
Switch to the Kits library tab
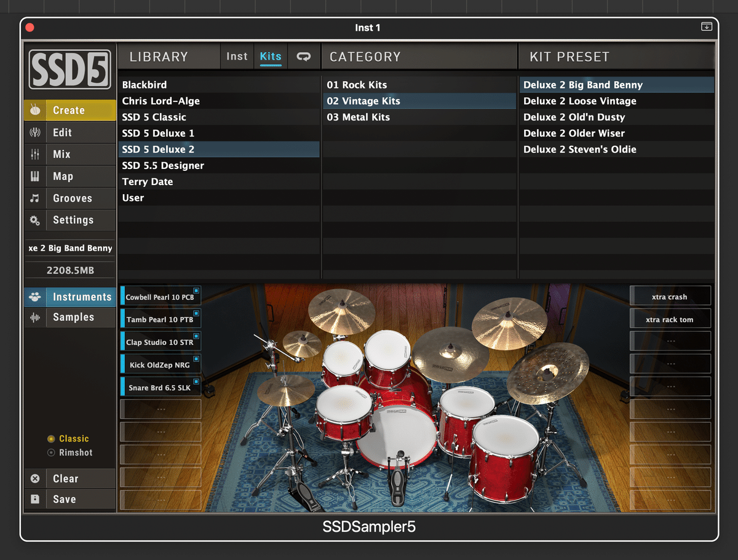click(271, 57)
